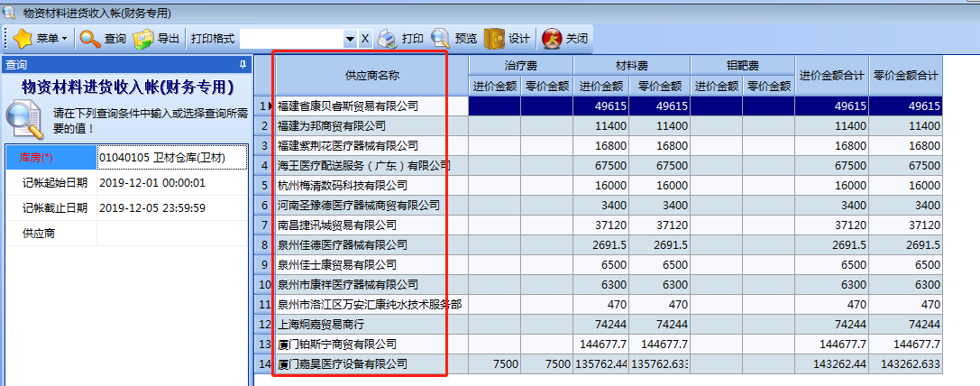
Task: Click the 导出 export icon
Action: point(143,39)
